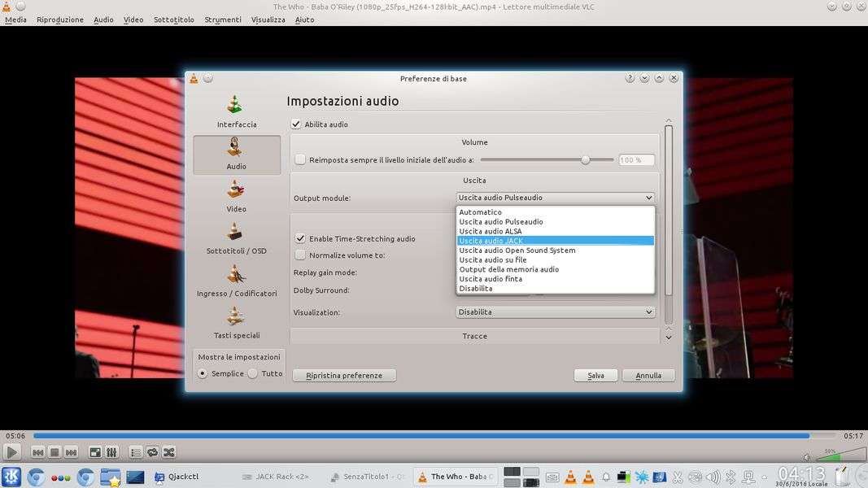The height and width of the screenshot is (488, 868).
Task: Expand the Visualization dropdown
Action: click(555, 312)
